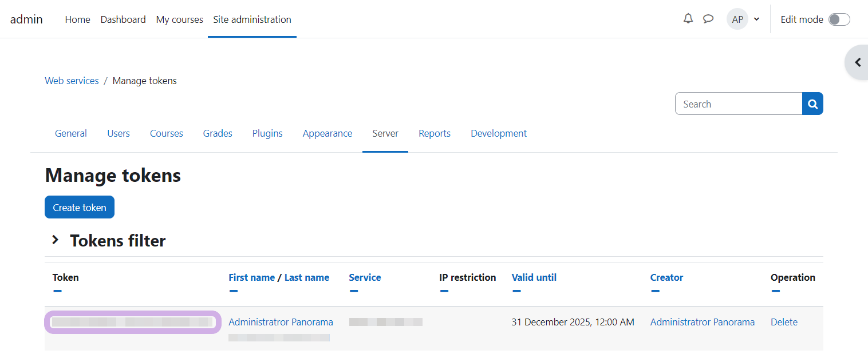Viewport: 868px width, 358px height.
Task: Hide the Token column using its dash icon
Action: (x=57, y=291)
